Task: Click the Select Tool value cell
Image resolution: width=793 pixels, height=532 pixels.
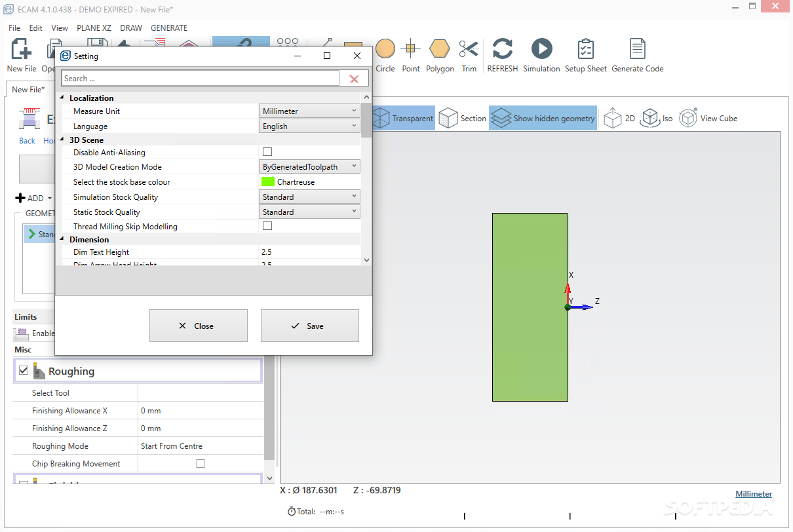Action: pyautogui.click(x=201, y=392)
